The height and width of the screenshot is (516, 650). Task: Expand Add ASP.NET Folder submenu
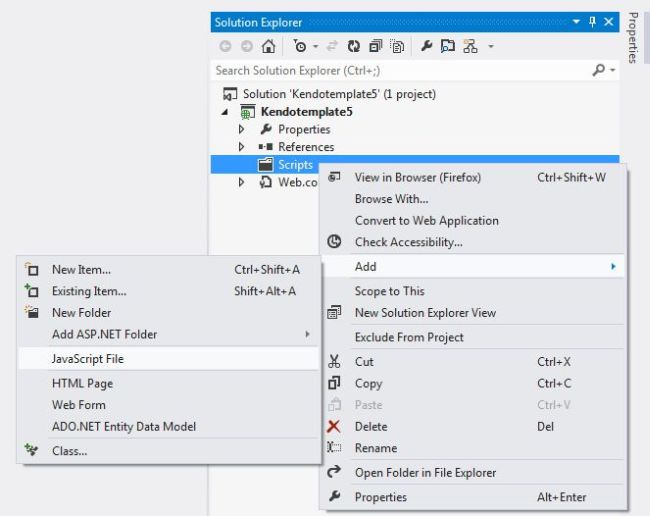click(x=169, y=334)
